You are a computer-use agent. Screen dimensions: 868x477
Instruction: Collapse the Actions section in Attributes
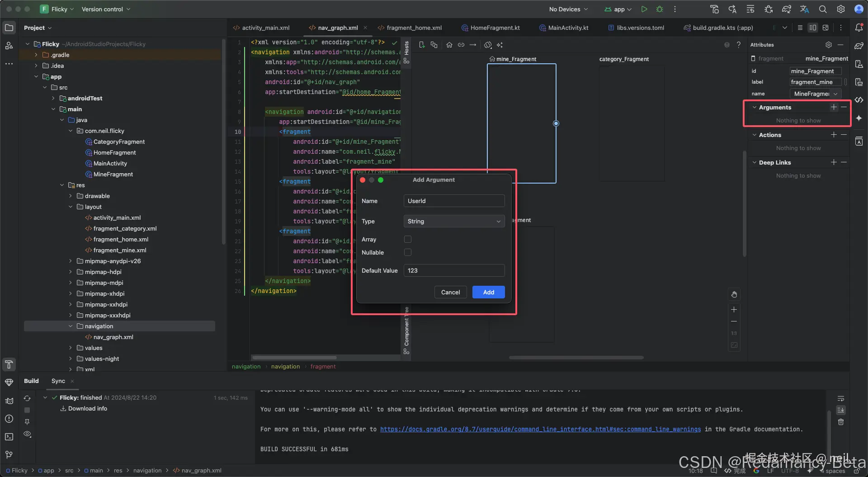point(755,135)
